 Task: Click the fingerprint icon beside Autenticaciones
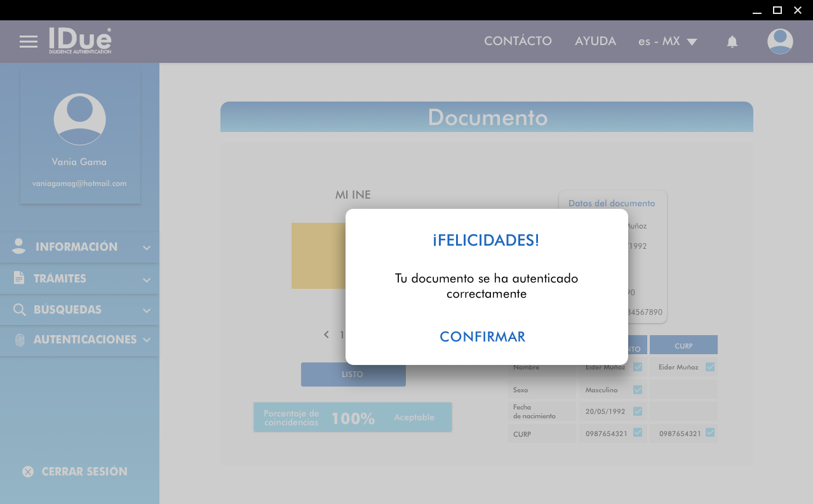click(20, 340)
